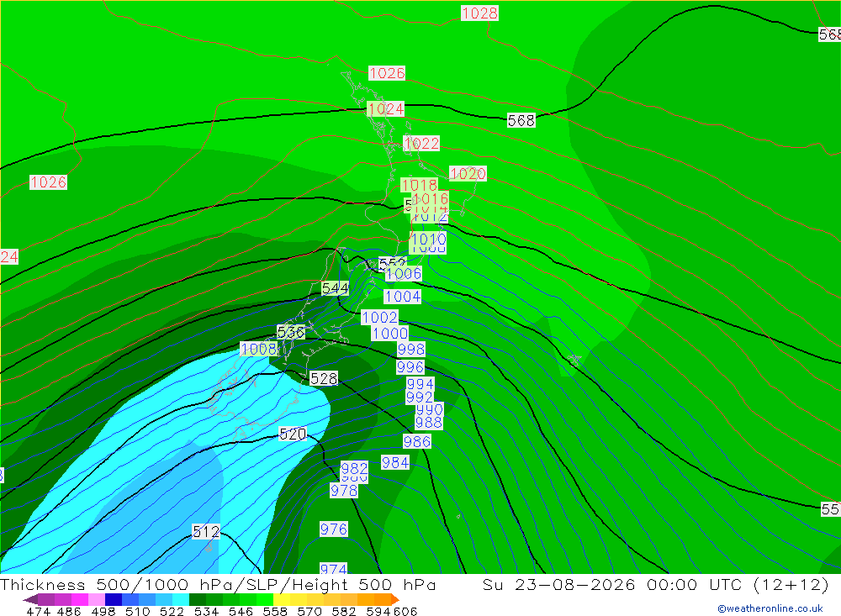Click legend value 486
The image size is (841, 616).
[69, 611]
